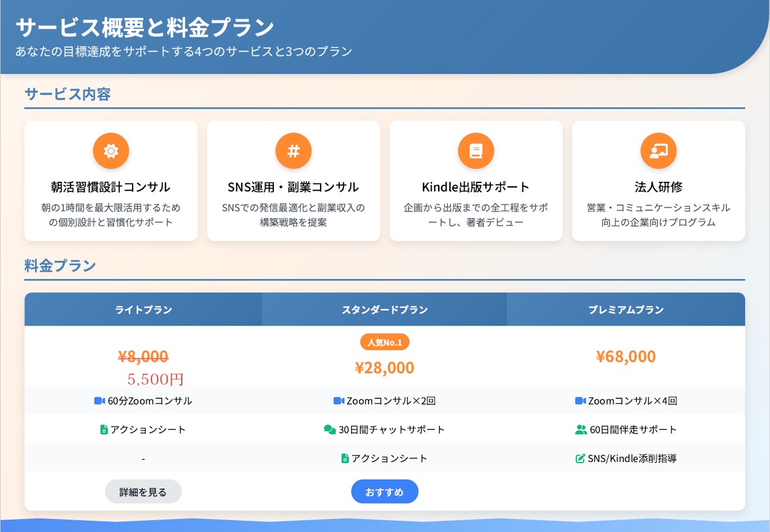Click the blue おすすめ button
The image size is (770, 532).
[x=384, y=492]
